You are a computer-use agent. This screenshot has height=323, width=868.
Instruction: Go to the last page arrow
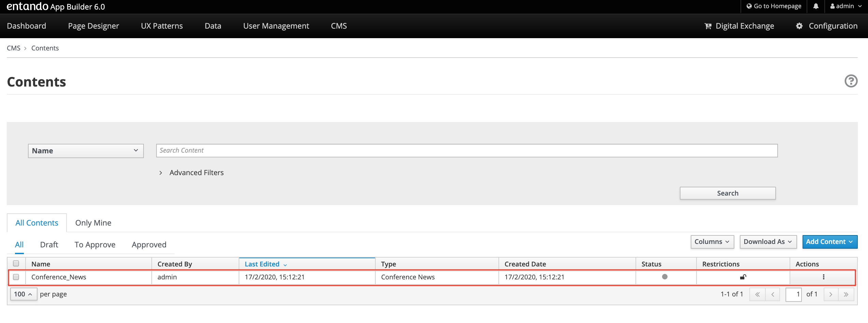tap(846, 294)
